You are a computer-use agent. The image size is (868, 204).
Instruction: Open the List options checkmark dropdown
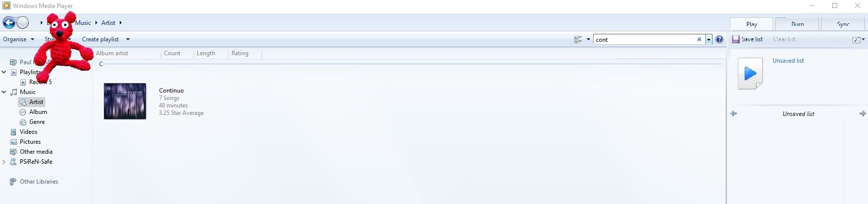[x=859, y=39]
